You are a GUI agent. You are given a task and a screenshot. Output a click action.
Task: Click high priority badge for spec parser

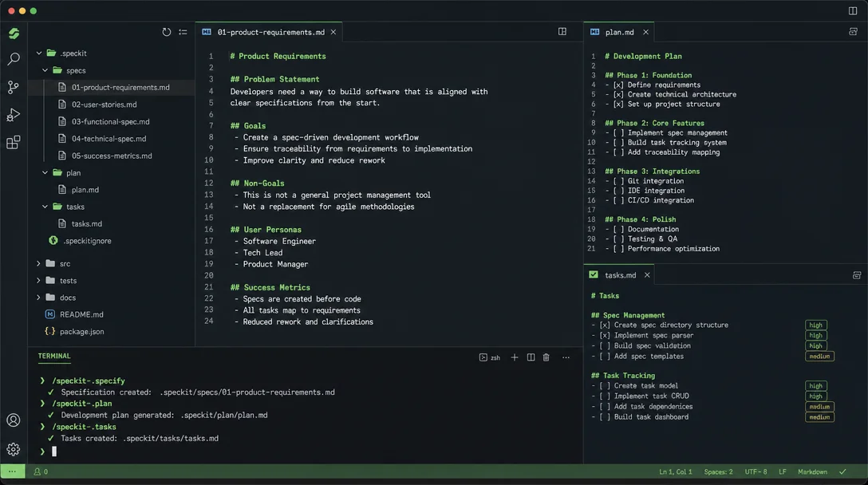click(x=815, y=336)
